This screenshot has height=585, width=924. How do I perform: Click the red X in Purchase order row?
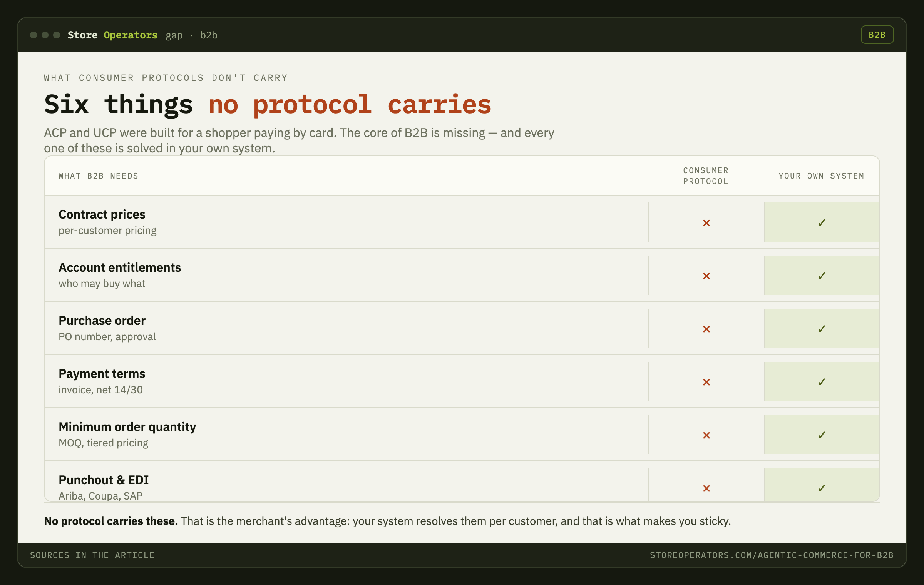click(x=706, y=329)
